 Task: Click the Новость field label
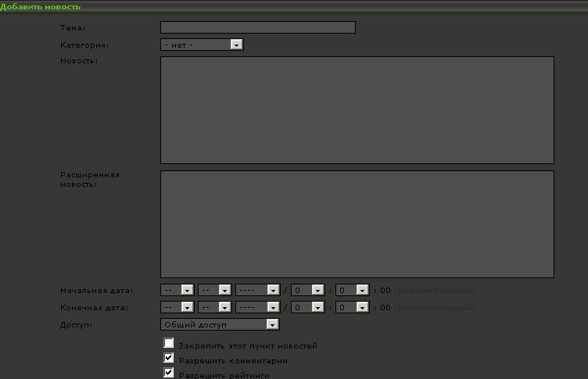[79, 62]
